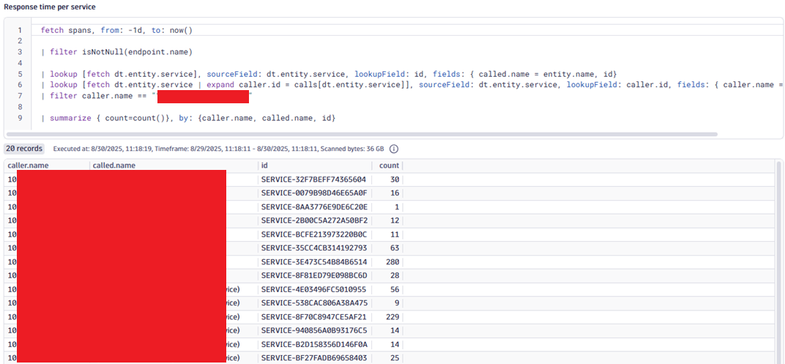The width and height of the screenshot is (785, 364).
Task: Select cell SERVICE-35CC4CB314192793
Action: [x=314, y=248]
